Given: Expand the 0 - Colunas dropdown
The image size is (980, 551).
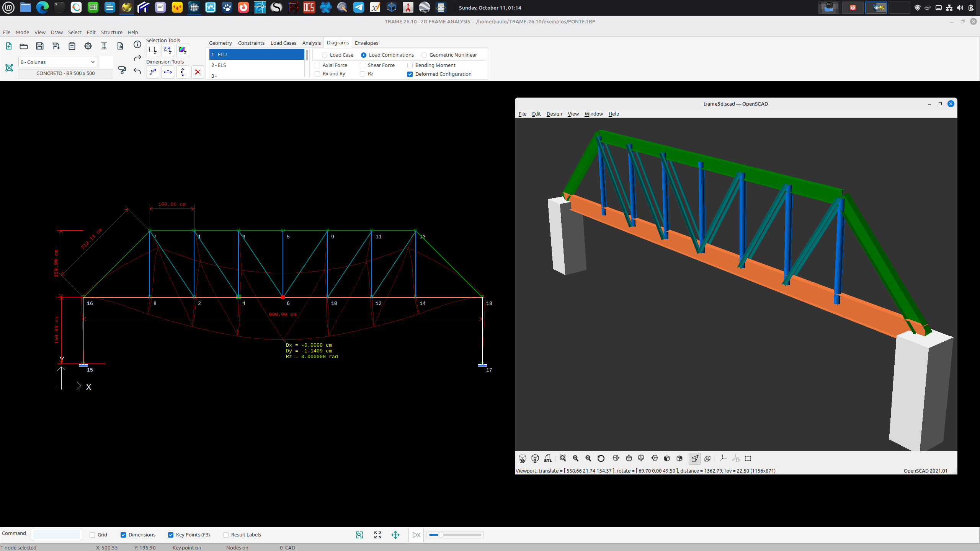Looking at the screenshot, I should pos(58,62).
